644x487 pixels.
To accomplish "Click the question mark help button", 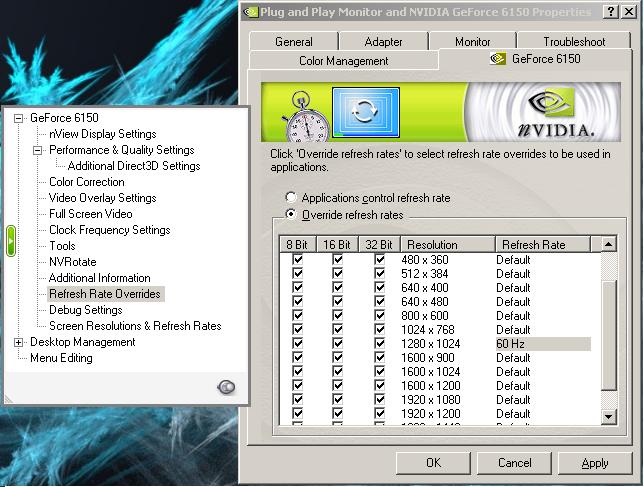I will coord(611,11).
